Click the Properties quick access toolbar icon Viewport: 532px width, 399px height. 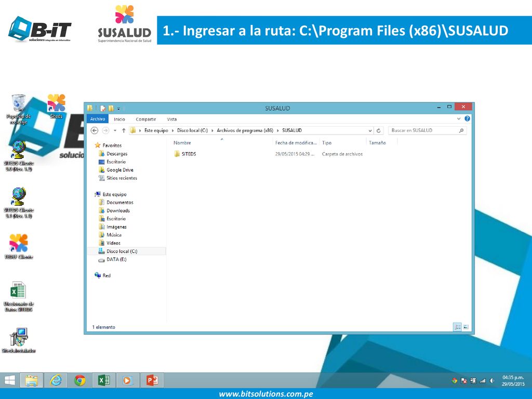[102, 109]
